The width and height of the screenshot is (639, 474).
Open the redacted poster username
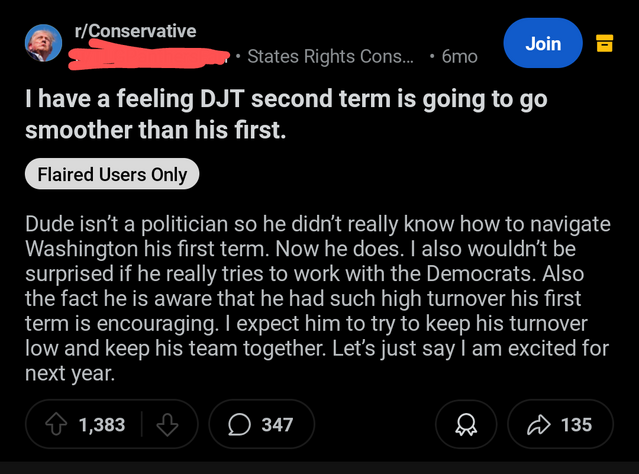pos(150,55)
